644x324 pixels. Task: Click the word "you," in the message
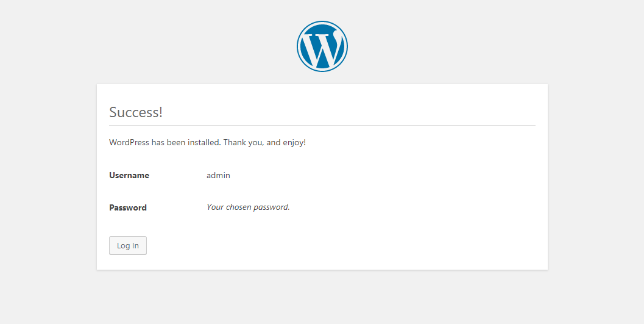point(256,143)
